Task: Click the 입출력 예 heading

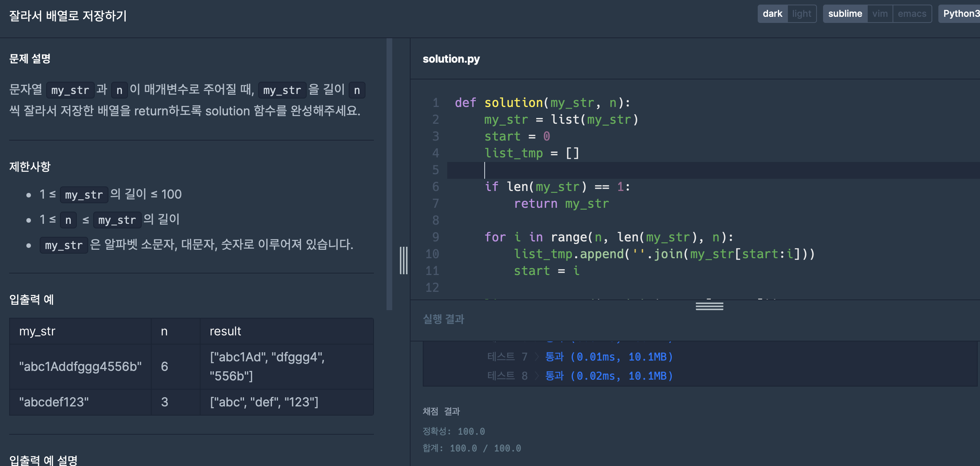Action: coord(31,299)
